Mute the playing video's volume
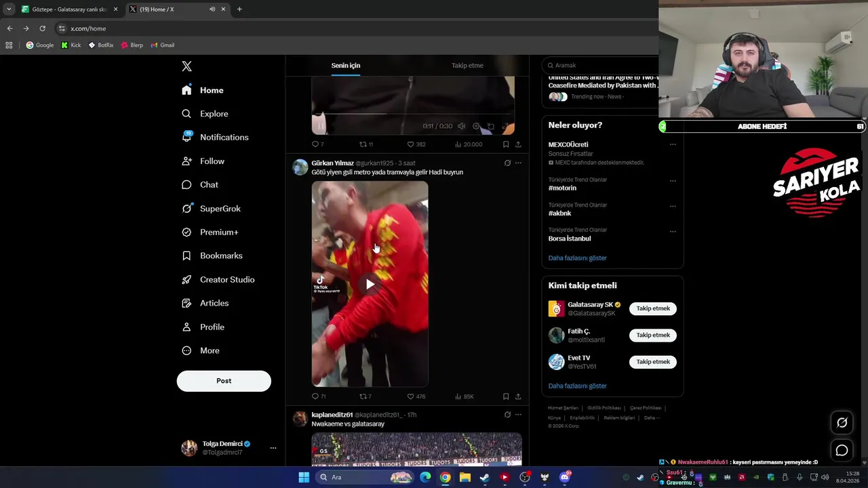This screenshot has width=868, height=488. 461,126
